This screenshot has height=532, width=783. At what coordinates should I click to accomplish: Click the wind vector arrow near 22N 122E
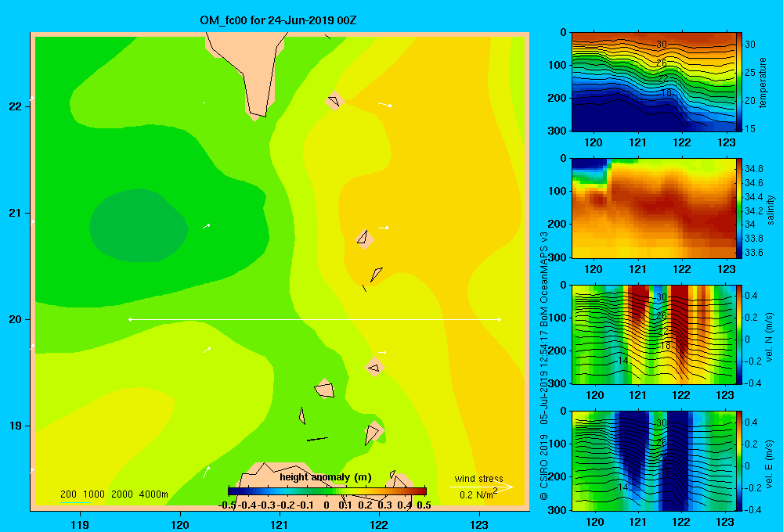(x=385, y=105)
